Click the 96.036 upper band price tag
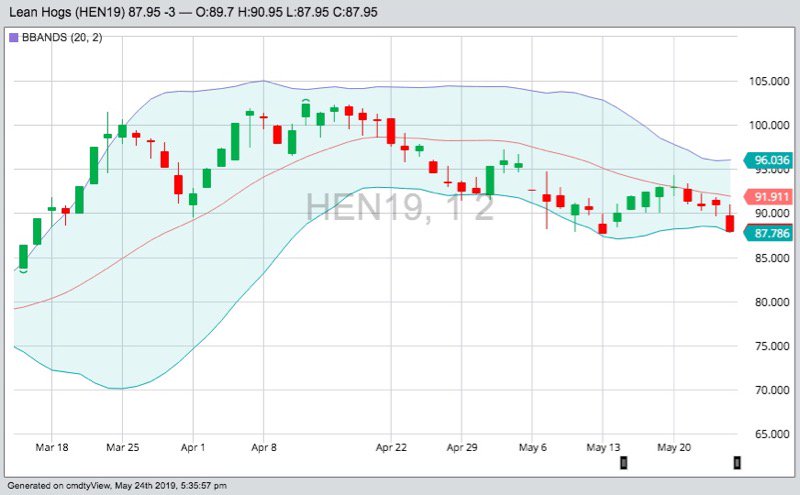Screen dimensions: 800x495 772,160
